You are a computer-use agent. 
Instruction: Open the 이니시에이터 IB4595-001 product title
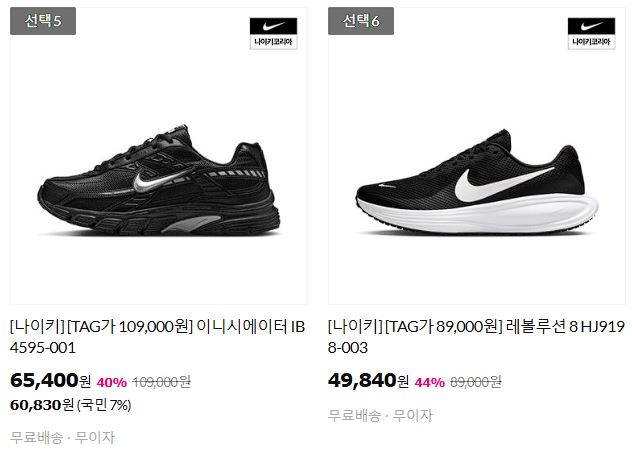pos(158,337)
